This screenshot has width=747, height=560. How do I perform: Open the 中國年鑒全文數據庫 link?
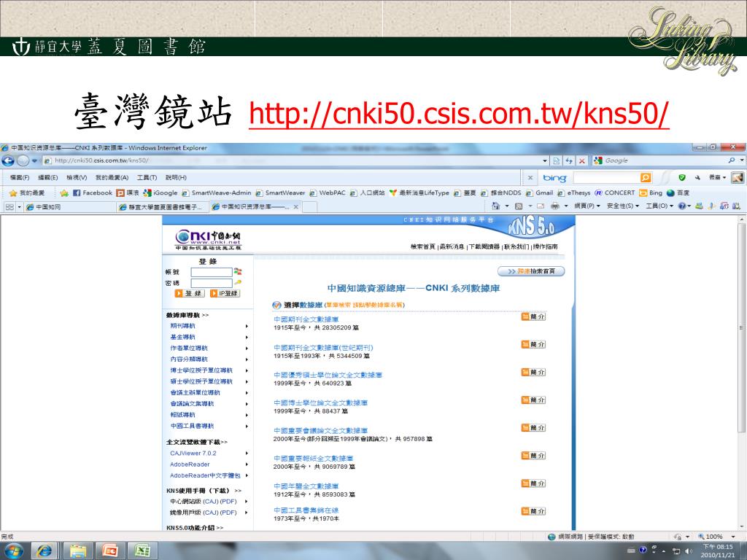(x=306, y=486)
